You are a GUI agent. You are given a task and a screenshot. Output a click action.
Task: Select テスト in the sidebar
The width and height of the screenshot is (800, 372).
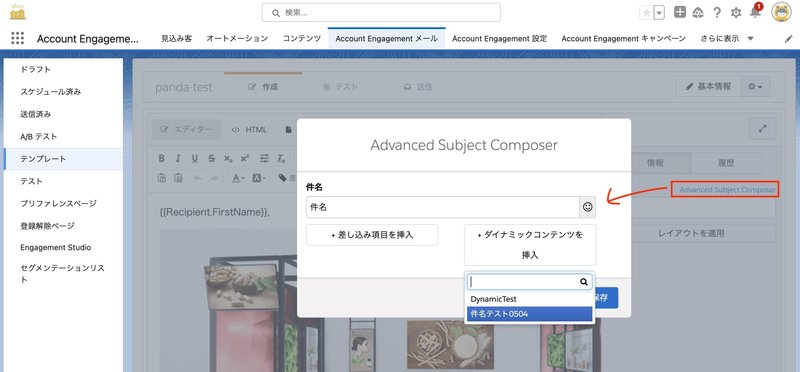(x=63, y=181)
